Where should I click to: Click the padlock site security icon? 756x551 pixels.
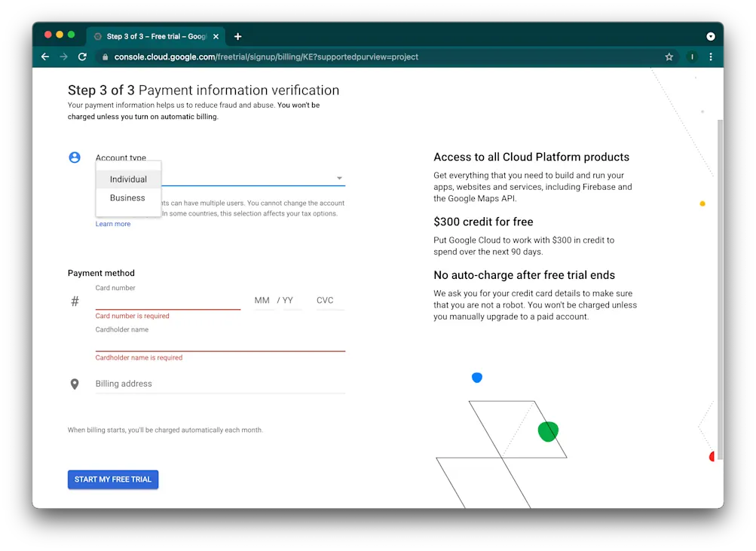105,57
